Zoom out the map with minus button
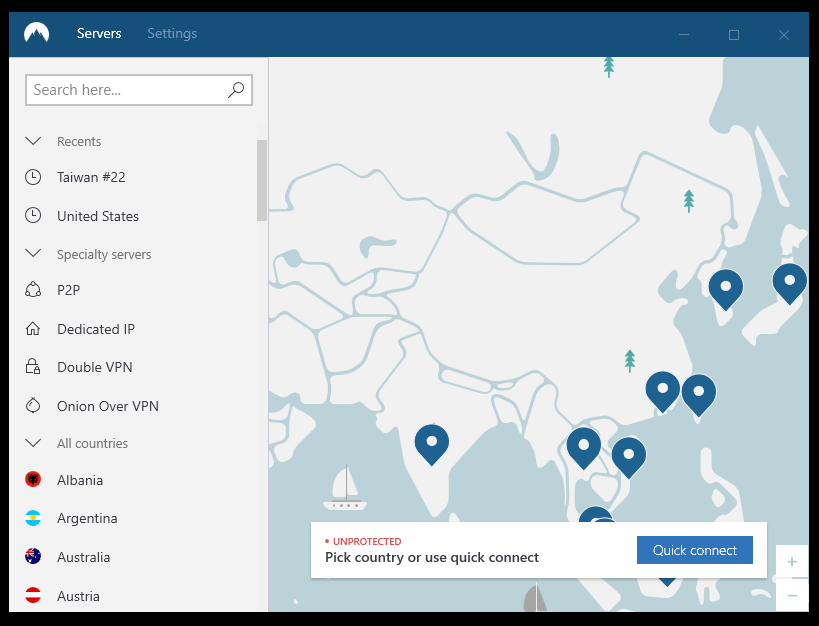This screenshot has width=819, height=626. pyautogui.click(x=792, y=595)
